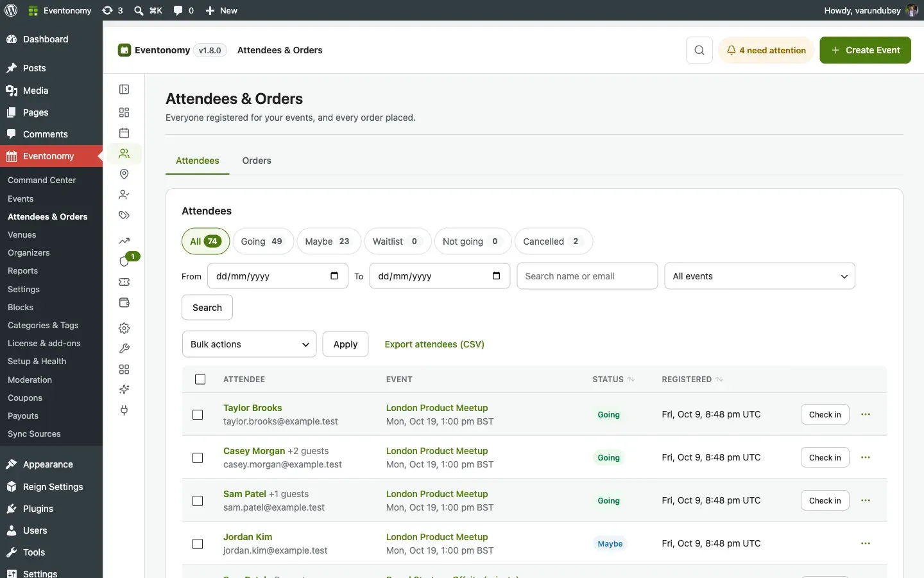Open the wallet payouts icon
924x578 pixels.
pyautogui.click(x=124, y=302)
